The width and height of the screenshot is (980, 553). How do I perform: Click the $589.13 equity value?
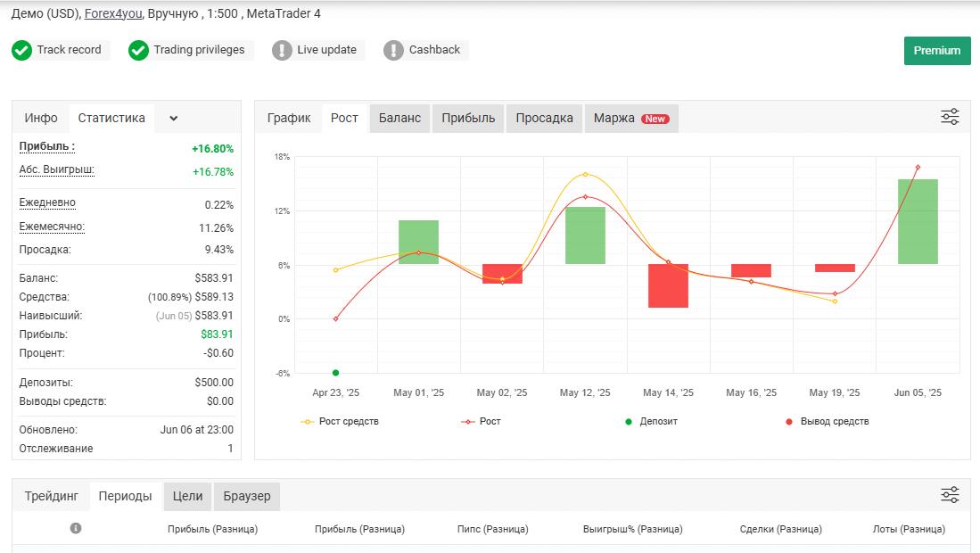point(214,297)
